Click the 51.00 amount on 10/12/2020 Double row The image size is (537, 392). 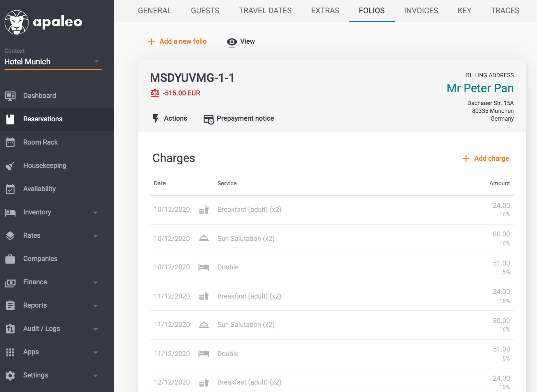click(x=501, y=263)
